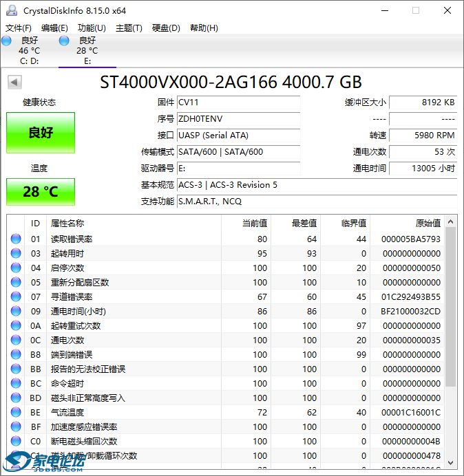The image size is (464, 476).
Task: Click the transfer mode field SATA/600
Action: pyautogui.click(x=238, y=152)
